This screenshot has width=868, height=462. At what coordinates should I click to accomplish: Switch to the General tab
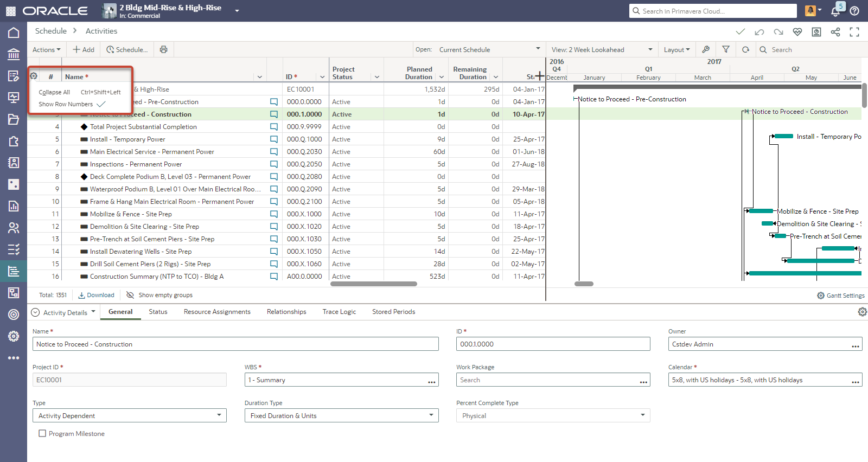coord(120,312)
